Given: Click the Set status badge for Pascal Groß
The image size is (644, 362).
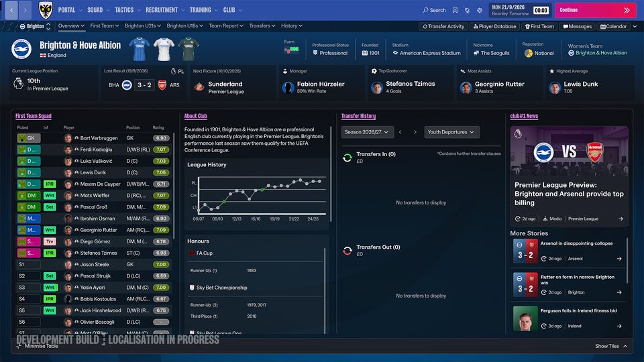Looking at the screenshot, I should [49, 207].
